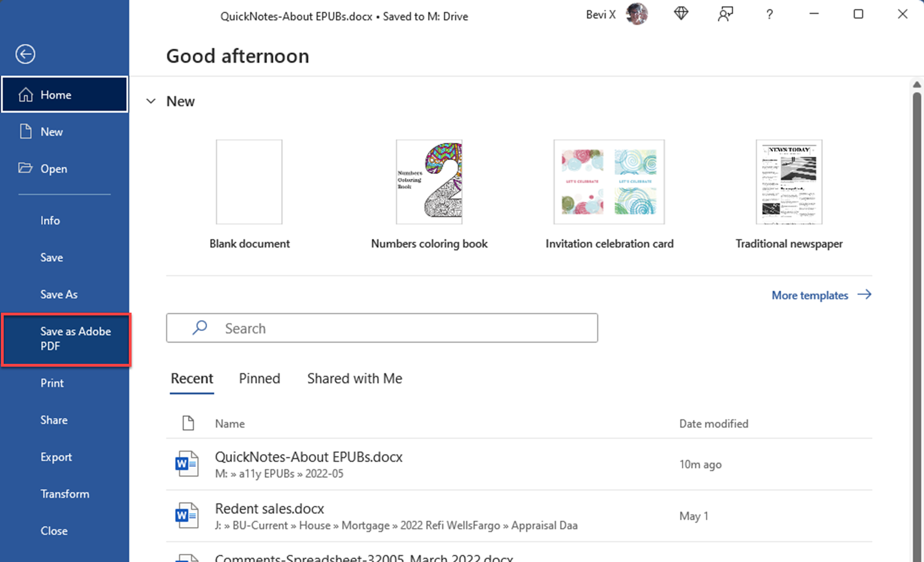Click the search input field

pos(382,328)
